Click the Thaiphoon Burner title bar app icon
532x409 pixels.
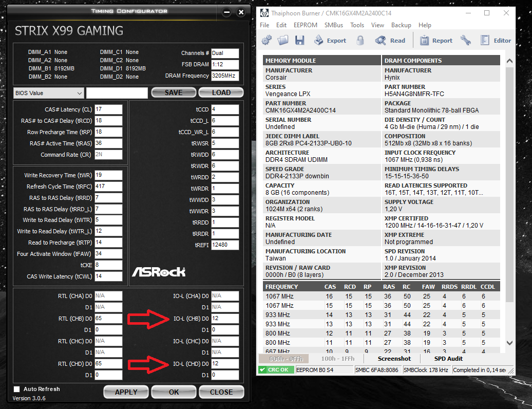pyautogui.click(x=264, y=13)
